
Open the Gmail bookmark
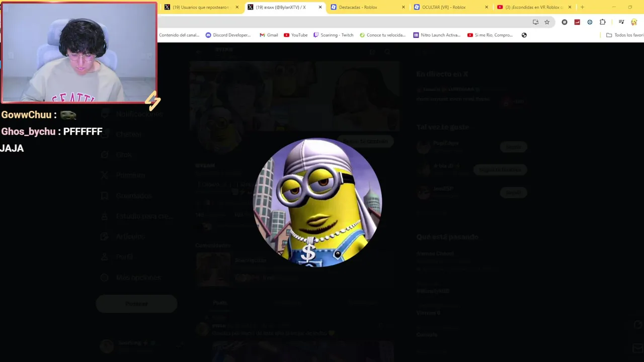point(269,35)
